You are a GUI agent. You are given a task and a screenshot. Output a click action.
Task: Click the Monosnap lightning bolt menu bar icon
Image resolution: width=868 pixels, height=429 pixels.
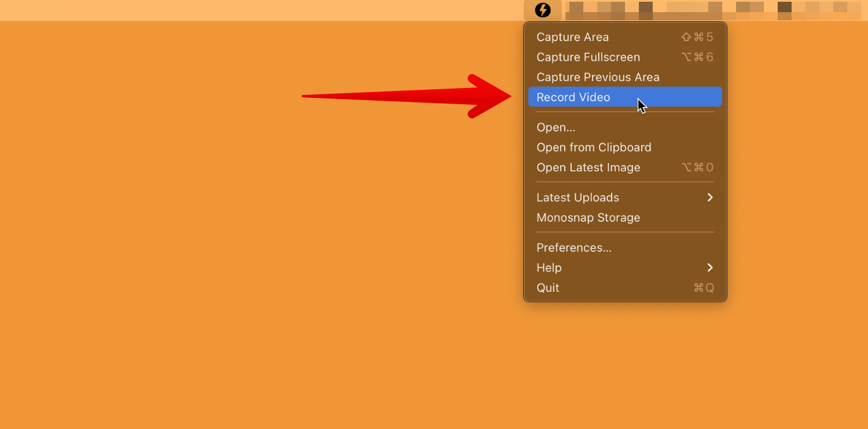(542, 10)
